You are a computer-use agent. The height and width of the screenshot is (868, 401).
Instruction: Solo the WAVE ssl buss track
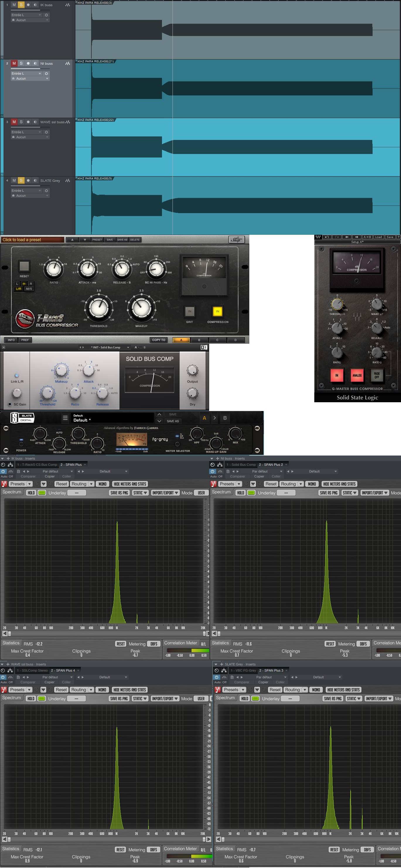point(21,122)
